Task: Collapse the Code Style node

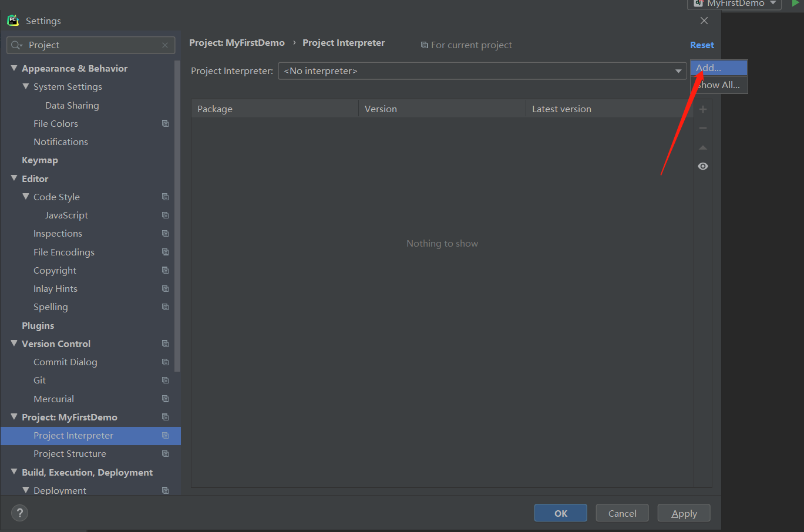Action: point(26,197)
